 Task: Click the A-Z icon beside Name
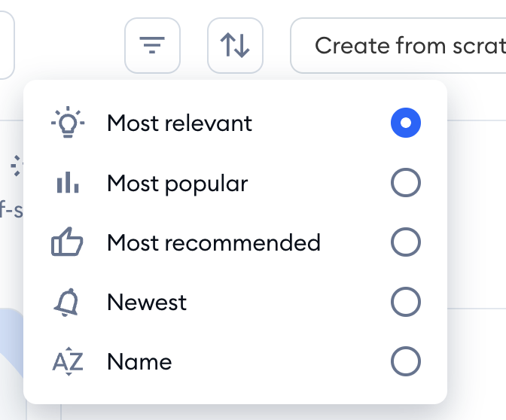[68, 361]
